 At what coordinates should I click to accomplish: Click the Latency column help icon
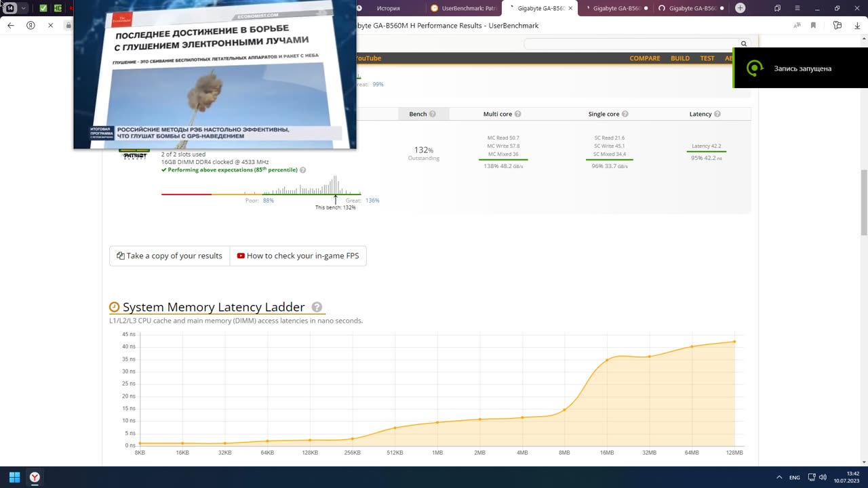point(717,114)
